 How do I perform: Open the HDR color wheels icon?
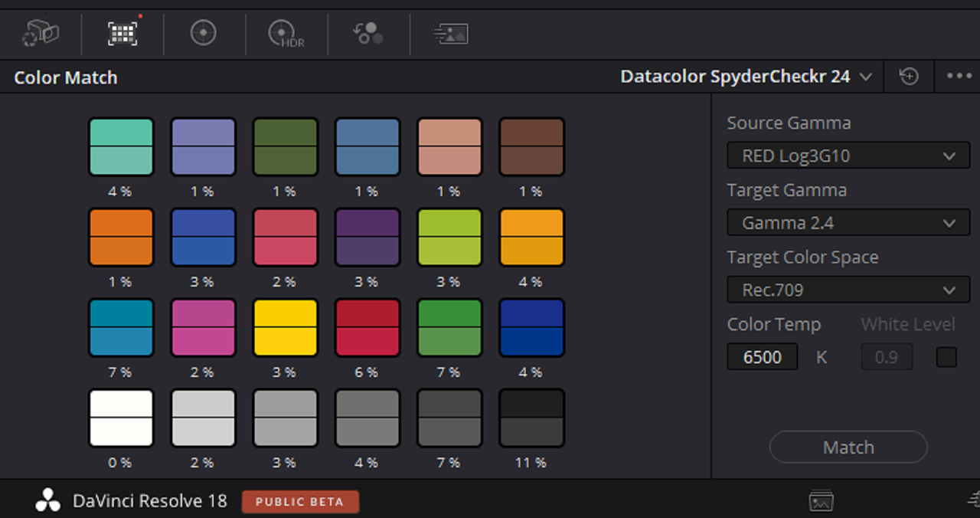pos(286,34)
